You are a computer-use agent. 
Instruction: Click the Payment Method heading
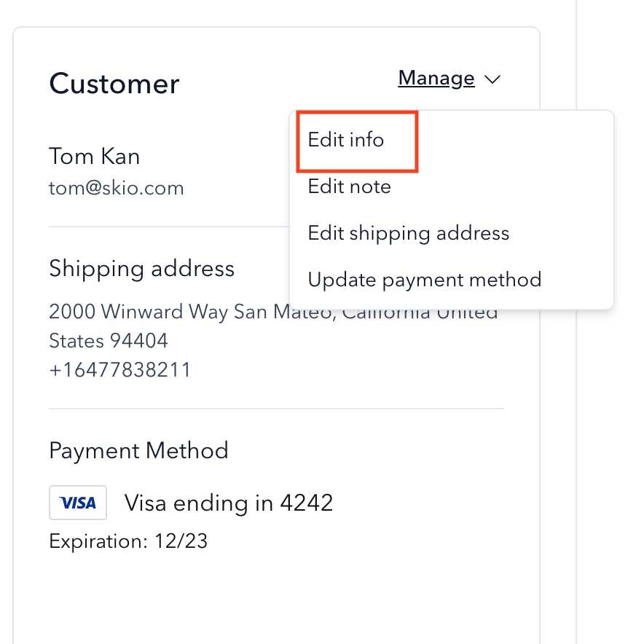tap(139, 450)
